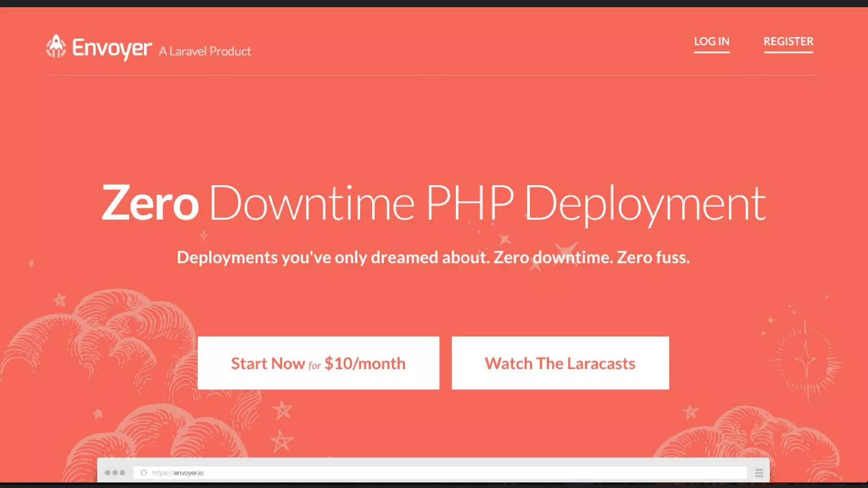This screenshot has width=868, height=488.
Task: Click the reload icon in mock browser bar
Action: pos(144,473)
